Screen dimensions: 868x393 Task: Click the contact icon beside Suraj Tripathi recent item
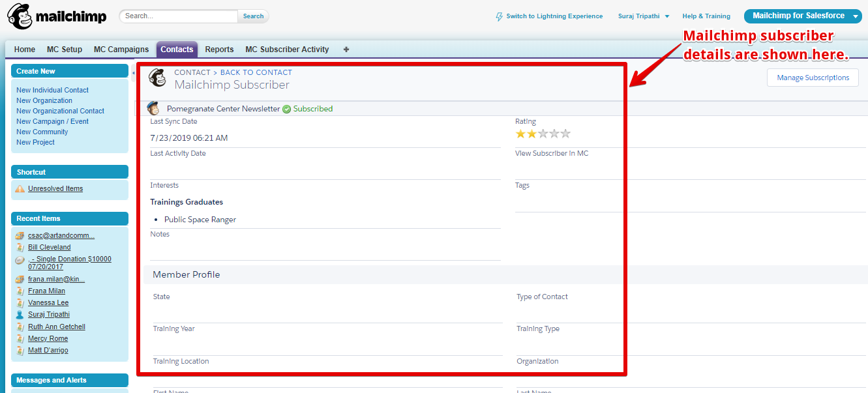click(x=21, y=314)
